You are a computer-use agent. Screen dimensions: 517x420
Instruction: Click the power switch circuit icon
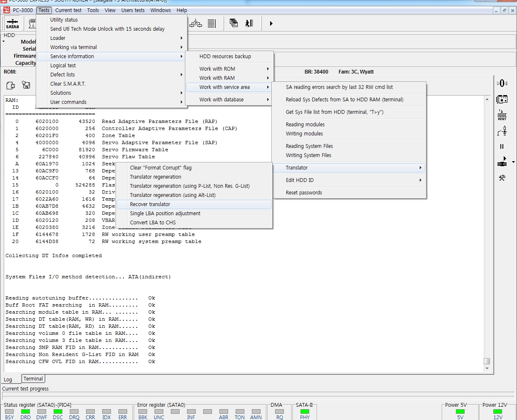pos(502,131)
